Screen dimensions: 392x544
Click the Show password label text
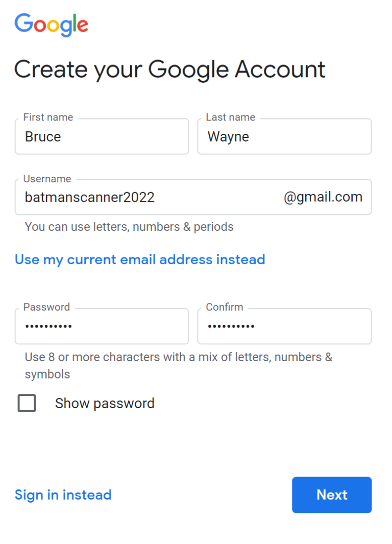coord(104,403)
